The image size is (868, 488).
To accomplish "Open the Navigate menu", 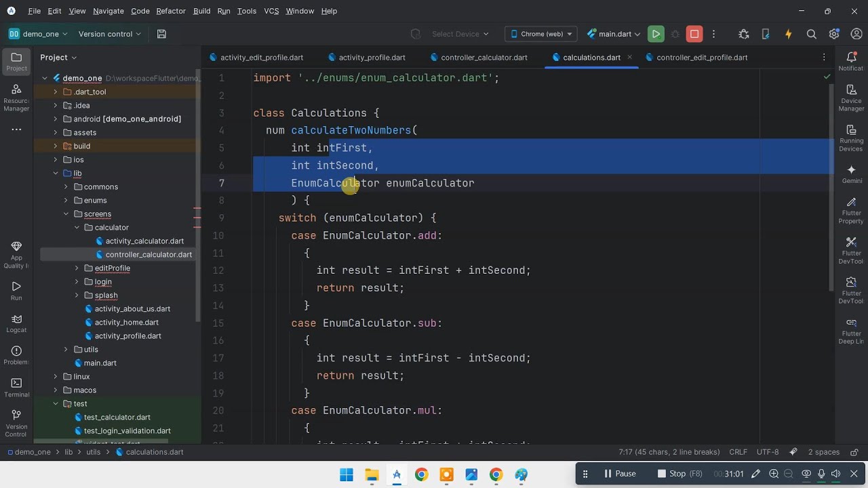I will pyautogui.click(x=108, y=11).
